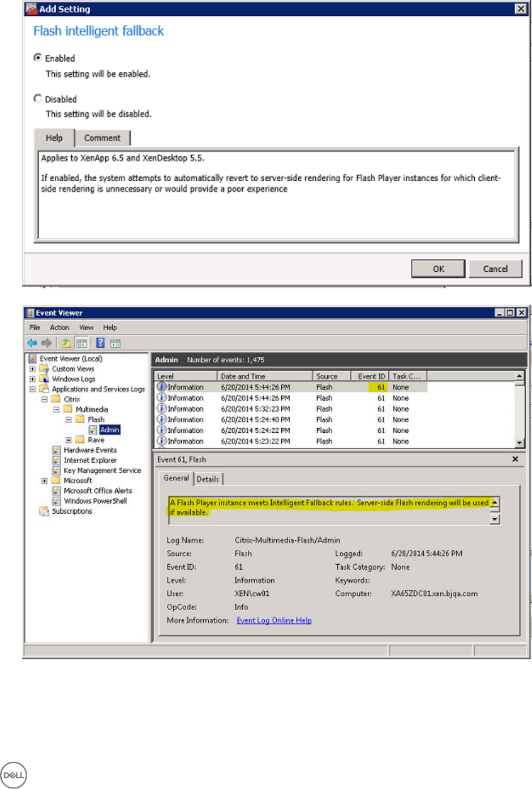Select the Disabled radio button
The width and height of the screenshot is (532, 789).
coord(37,98)
